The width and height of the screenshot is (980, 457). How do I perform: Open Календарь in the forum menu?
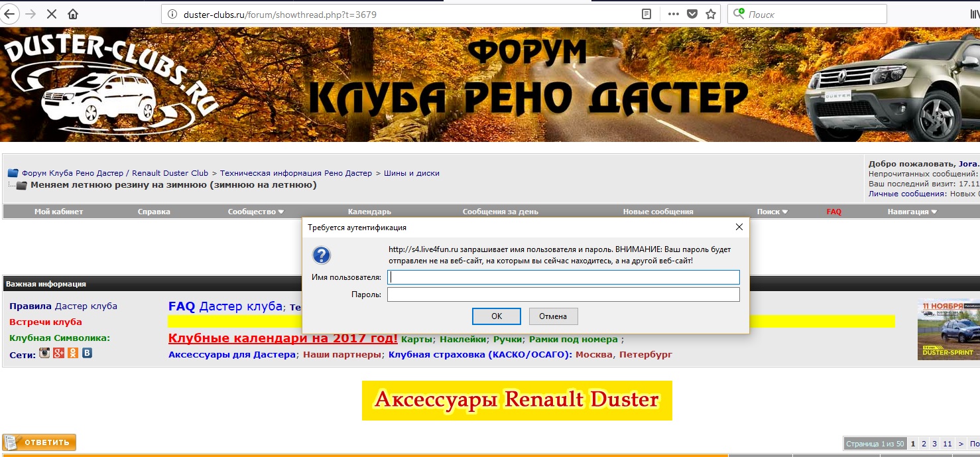(x=369, y=212)
